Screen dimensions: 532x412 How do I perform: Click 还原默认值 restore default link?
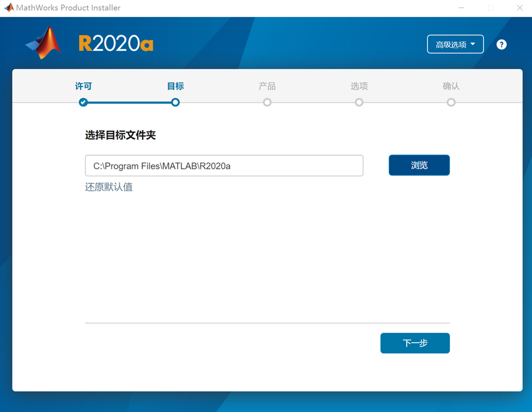click(108, 187)
